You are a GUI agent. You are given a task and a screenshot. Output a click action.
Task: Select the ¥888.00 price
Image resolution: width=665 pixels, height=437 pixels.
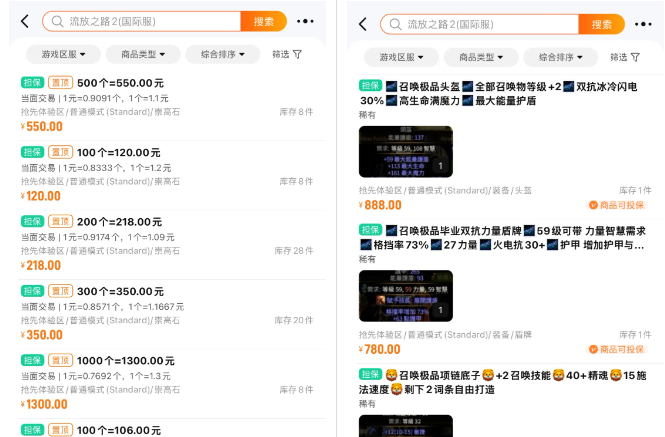point(380,205)
